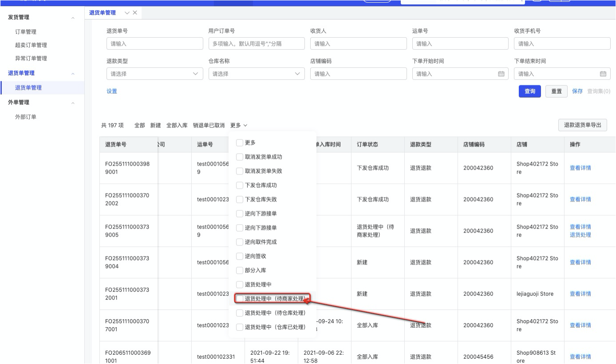Open the 仓库名称 select dropdown
Viewport: 616px width, 364px height.
tap(257, 74)
